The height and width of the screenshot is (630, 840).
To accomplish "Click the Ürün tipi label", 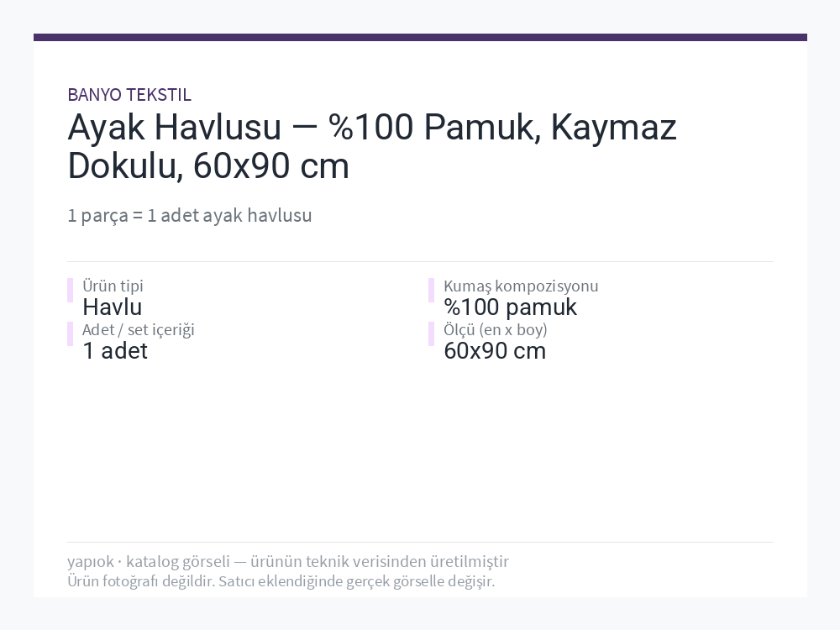I will (x=113, y=286).
